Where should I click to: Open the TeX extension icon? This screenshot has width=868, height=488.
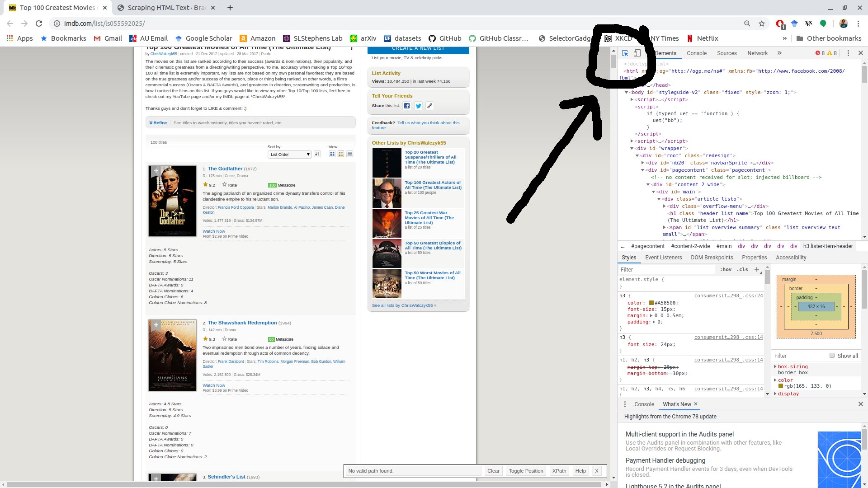pos(809,23)
